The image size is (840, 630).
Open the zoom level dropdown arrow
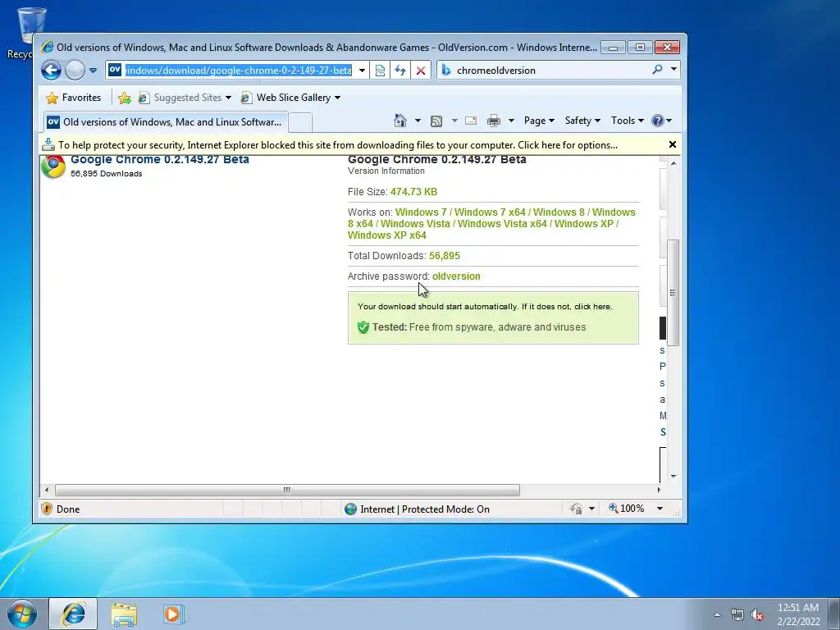660,509
